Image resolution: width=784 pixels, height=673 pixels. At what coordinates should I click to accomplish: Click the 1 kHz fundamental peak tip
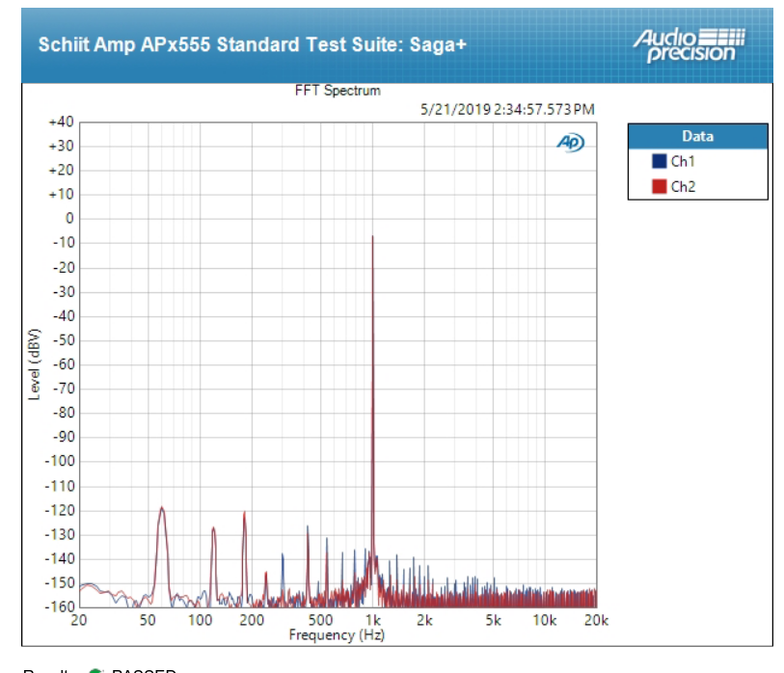point(372,236)
